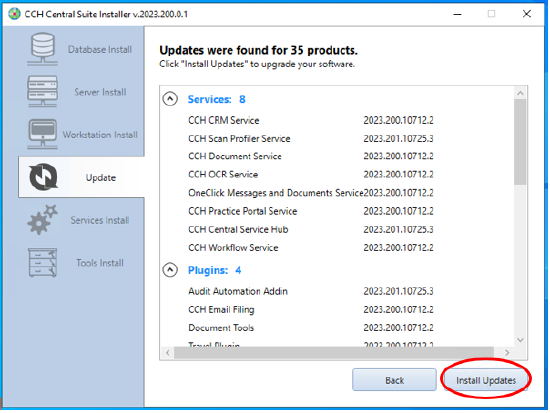The height and width of the screenshot is (413, 550).
Task: Select CCH Central Service Hub row
Action: [x=311, y=229]
